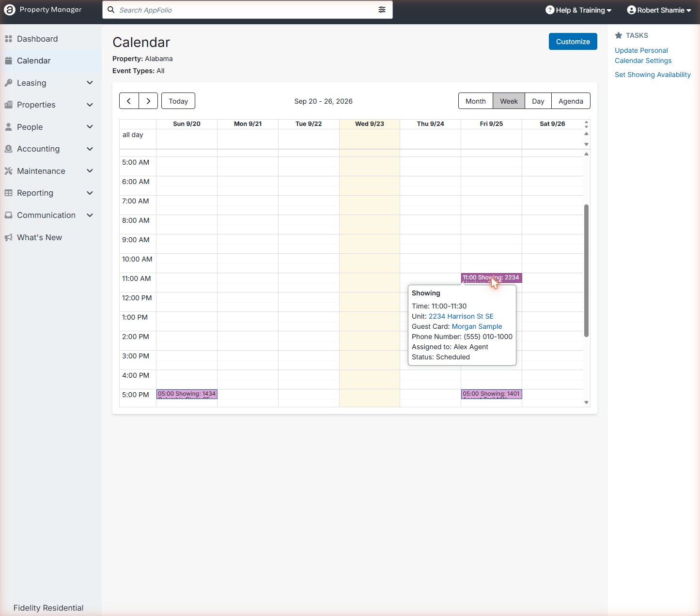Click the Calendar sidebar icon
700x616 pixels.
tap(8, 61)
